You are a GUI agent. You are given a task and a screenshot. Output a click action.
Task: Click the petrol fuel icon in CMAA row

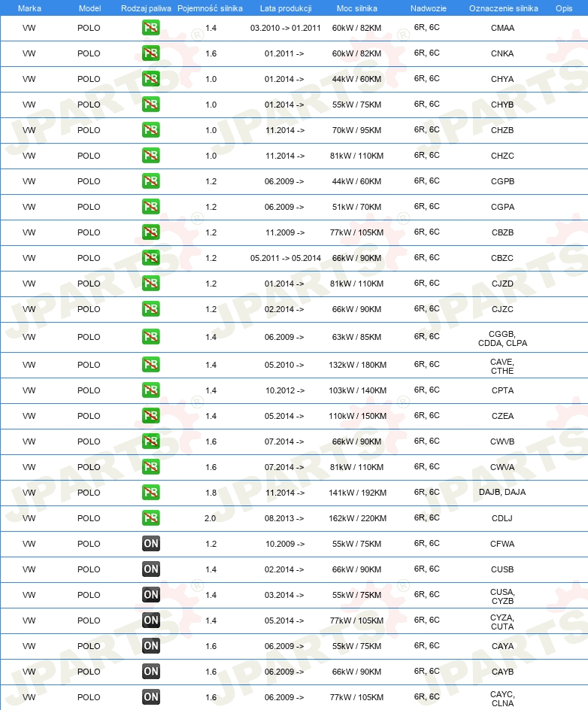click(150, 28)
